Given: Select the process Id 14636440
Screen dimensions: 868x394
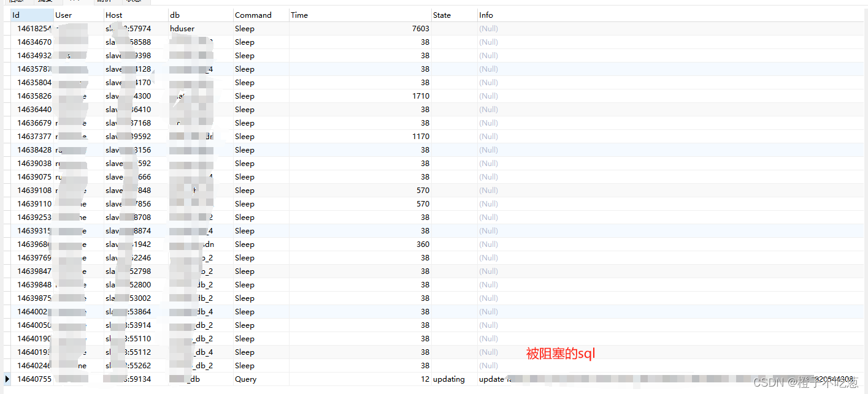Looking at the screenshot, I should coord(34,110).
